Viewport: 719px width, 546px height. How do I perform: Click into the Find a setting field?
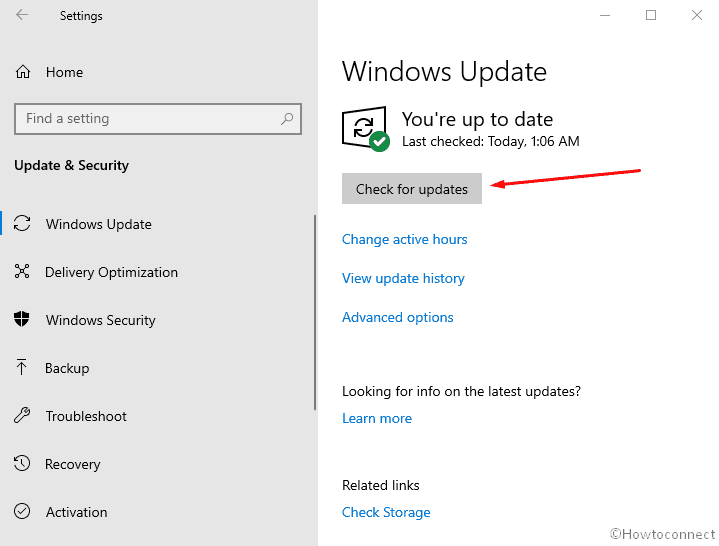click(158, 119)
